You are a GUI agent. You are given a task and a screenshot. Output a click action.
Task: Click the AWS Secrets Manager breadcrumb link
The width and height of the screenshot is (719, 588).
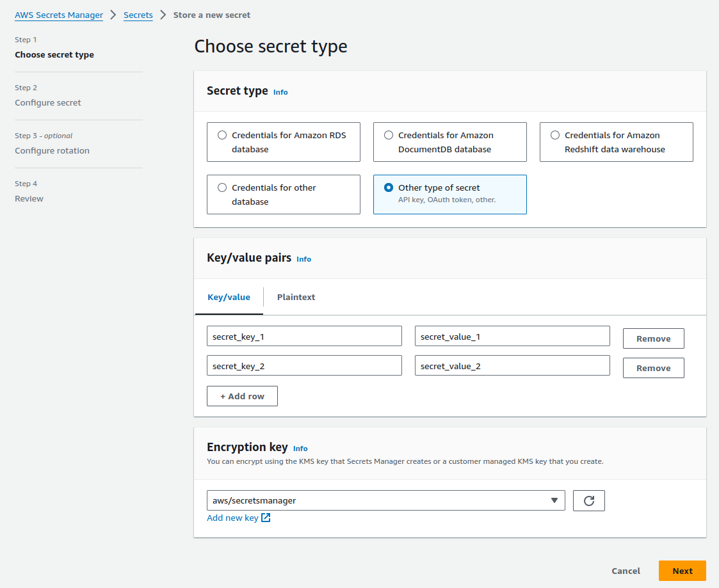pos(59,15)
